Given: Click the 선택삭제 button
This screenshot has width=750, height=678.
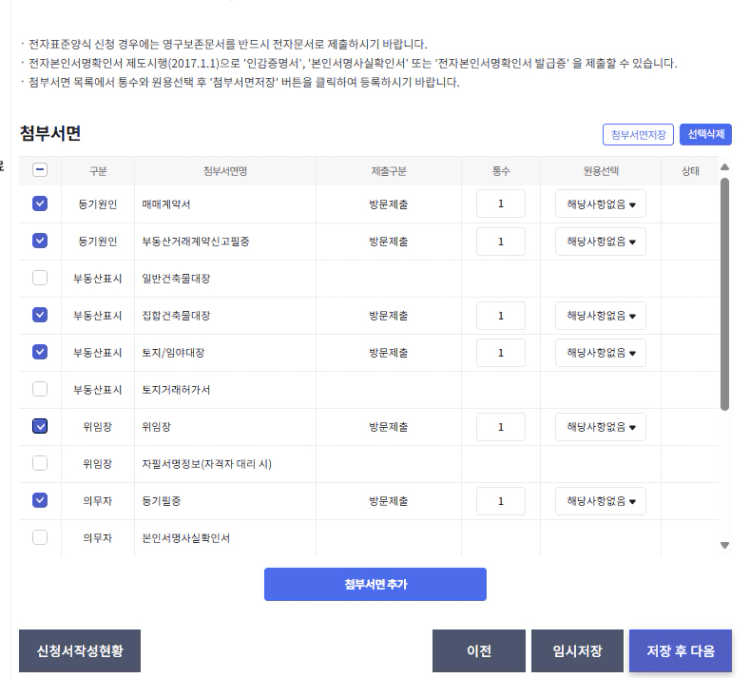Looking at the screenshot, I should pyautogui.click(x=706, y=134).
